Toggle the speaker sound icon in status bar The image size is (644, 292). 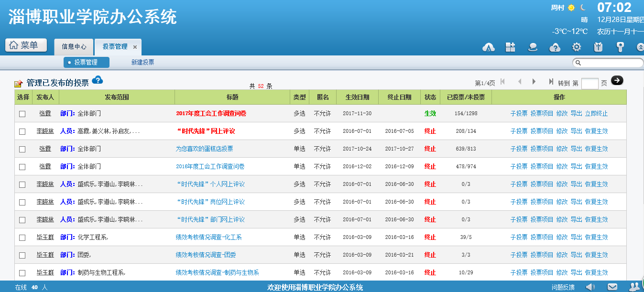click(x=590, y=287)
